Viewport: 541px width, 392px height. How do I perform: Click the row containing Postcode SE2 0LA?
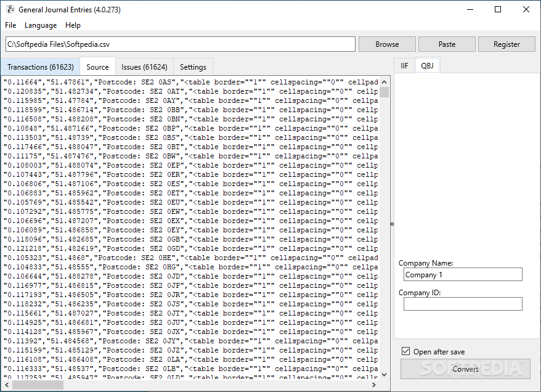point(191,359)
